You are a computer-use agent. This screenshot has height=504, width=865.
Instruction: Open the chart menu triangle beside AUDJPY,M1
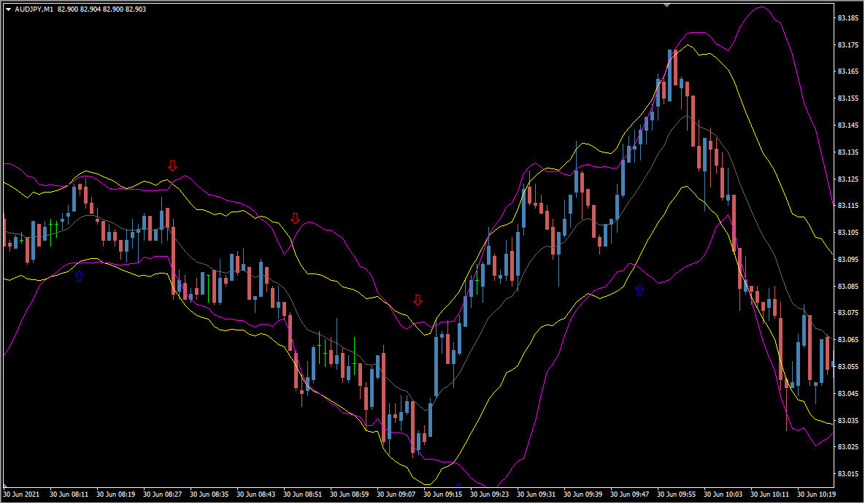point(8,9)
